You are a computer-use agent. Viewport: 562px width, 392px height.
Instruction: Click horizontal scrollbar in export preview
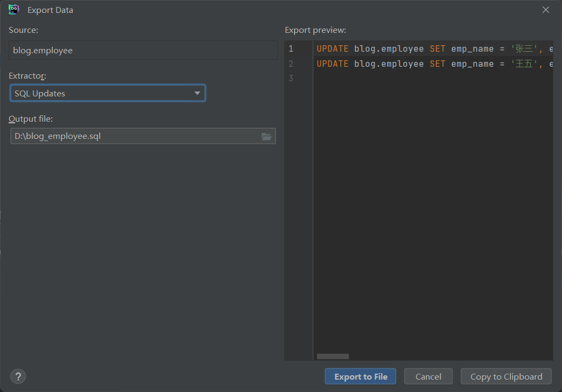[x=333, y=356]
